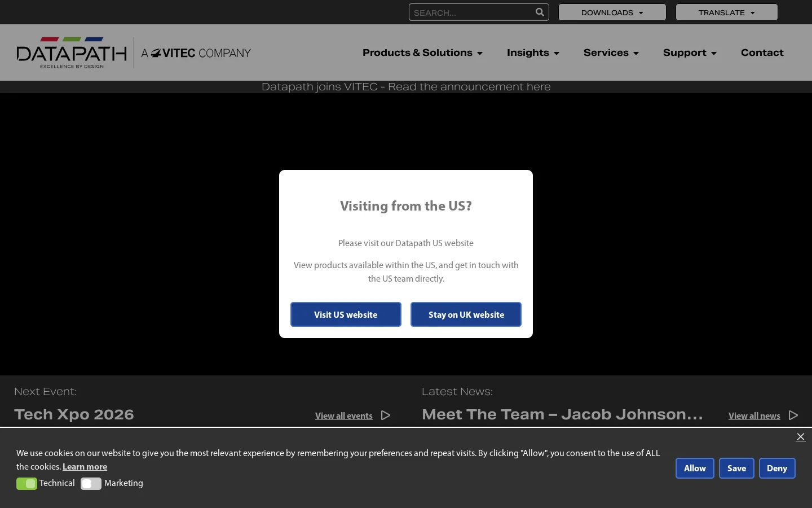Open the Tech Xpo 2026 event
Viewport: 812px width, 508px height.
[x=74, y=414]
